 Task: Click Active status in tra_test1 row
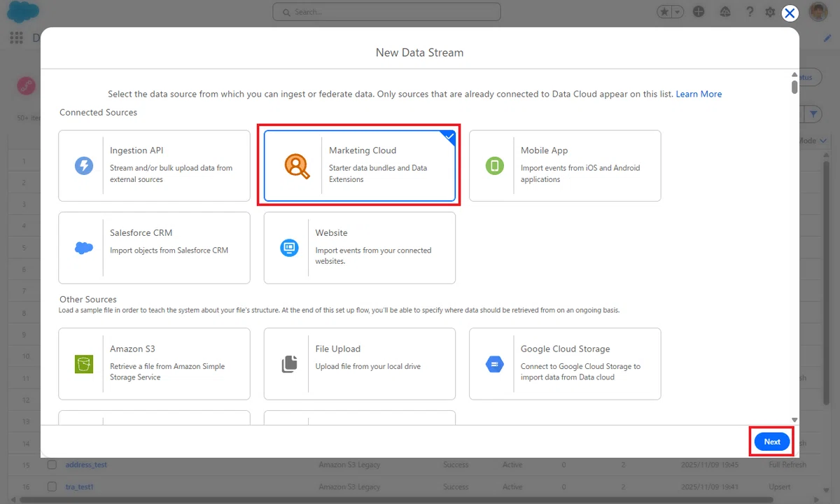tap(512, 486)
